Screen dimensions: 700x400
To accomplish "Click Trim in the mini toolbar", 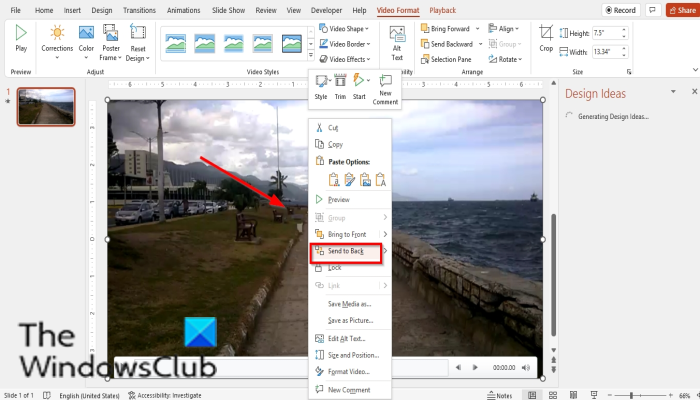I will pyautogui.click(x=340, y=87).
